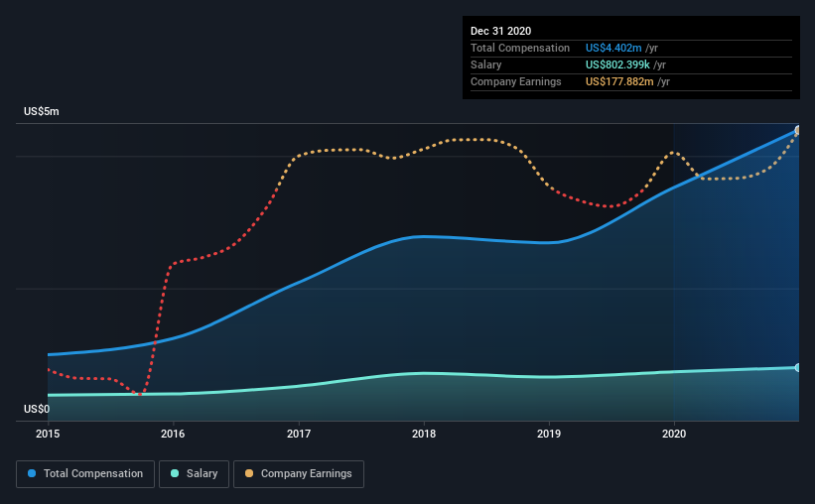Viewport: 815px width, 504px height.
Task: Click the 2017 x-axis label
Action: [299, 434]
